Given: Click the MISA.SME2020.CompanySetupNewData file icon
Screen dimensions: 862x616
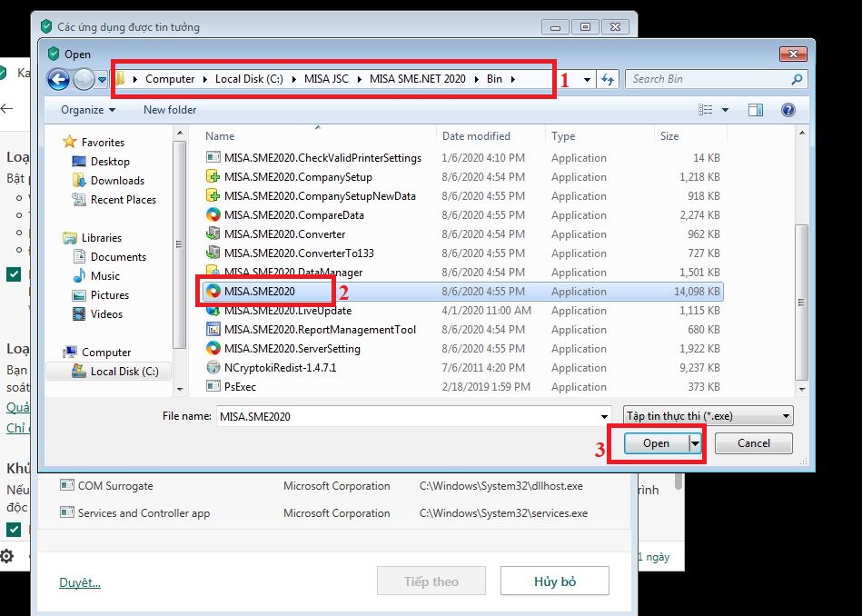Looking at the screenshot, I should point(213,196).
